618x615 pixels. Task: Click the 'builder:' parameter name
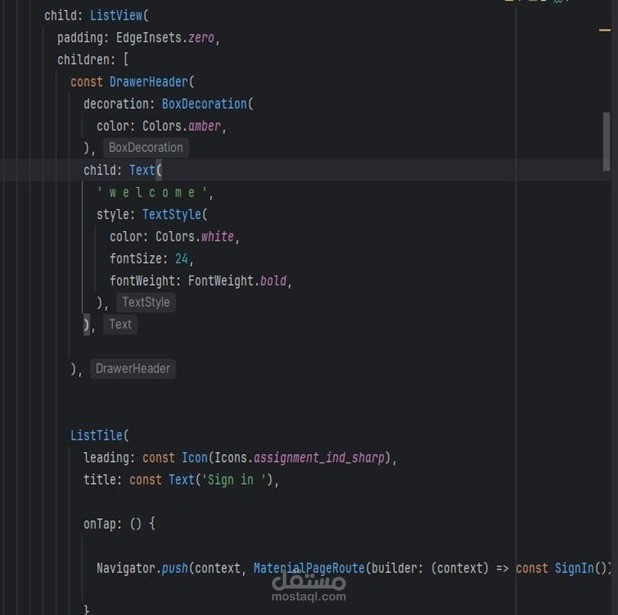[398, 568]
